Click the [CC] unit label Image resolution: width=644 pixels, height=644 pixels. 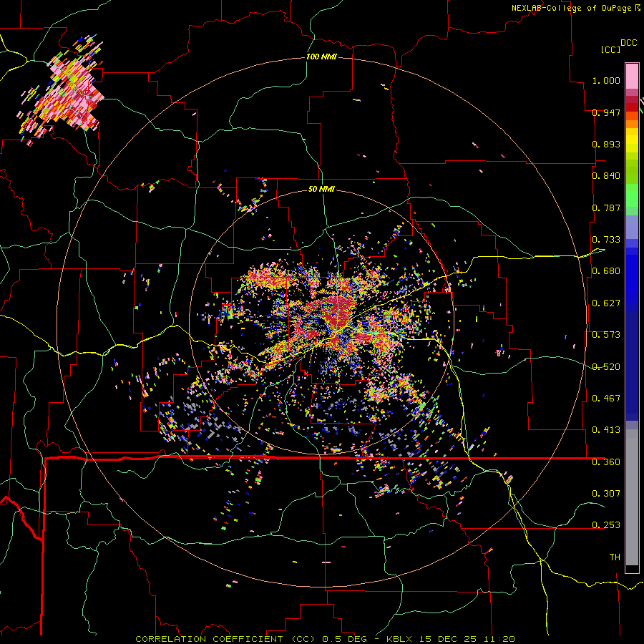point(610,49)
